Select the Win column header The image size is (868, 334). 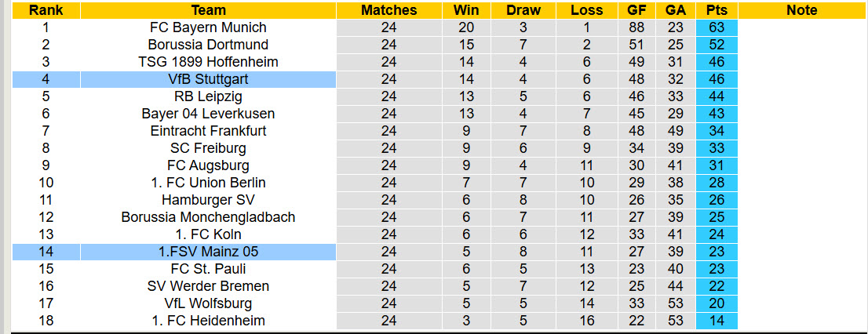pyautogui.click(x=466, y=10)
